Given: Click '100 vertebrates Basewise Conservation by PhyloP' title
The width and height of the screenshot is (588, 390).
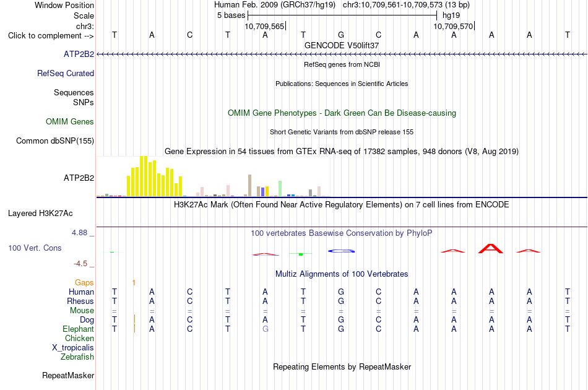Looking at the screenshot, I should (x=342, y=233).
